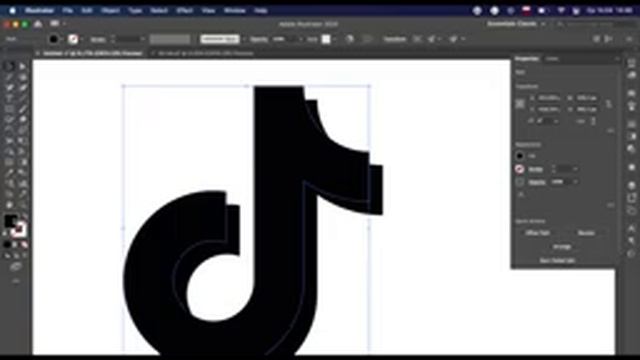Switch to the Libraries tab

click(552, 59)
